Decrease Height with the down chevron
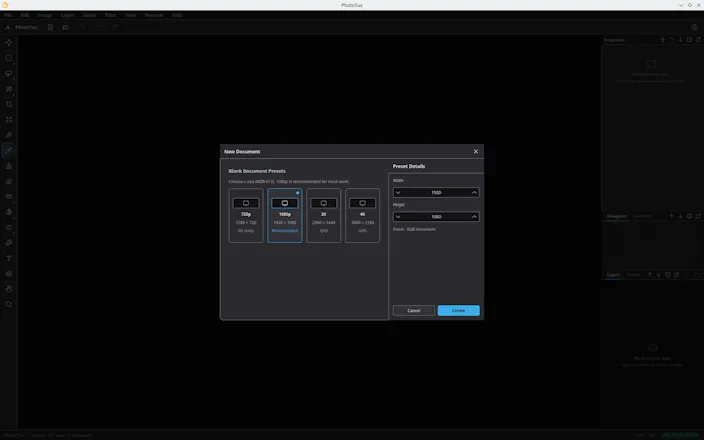This screenshot has height=440, width=704. 398,217
